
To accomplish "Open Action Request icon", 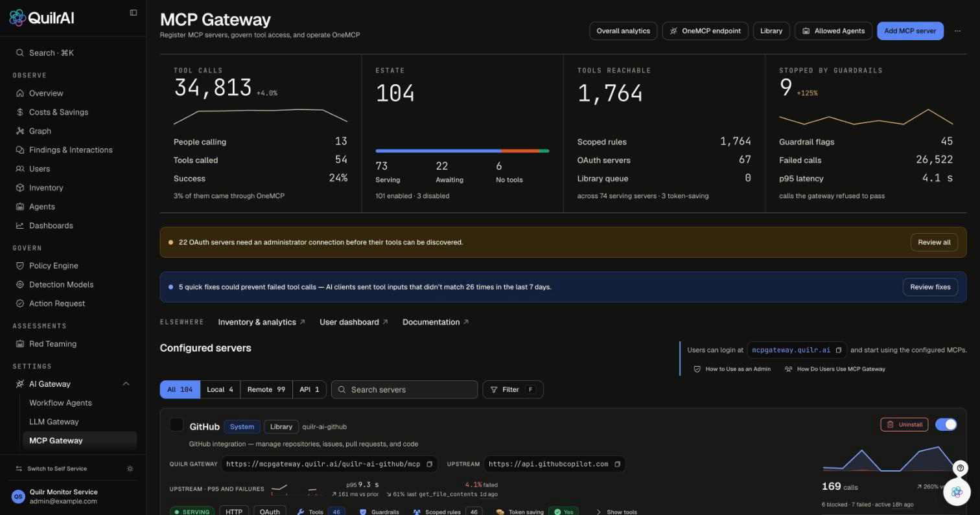I will 20,303.
